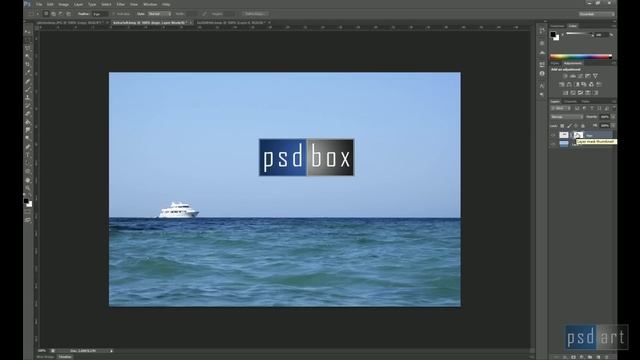The height and width of the screenshot is (360, 640).
Task: Add a Vibrance adjustment layer
Action: pyautogui.click(x=595, y=76)
